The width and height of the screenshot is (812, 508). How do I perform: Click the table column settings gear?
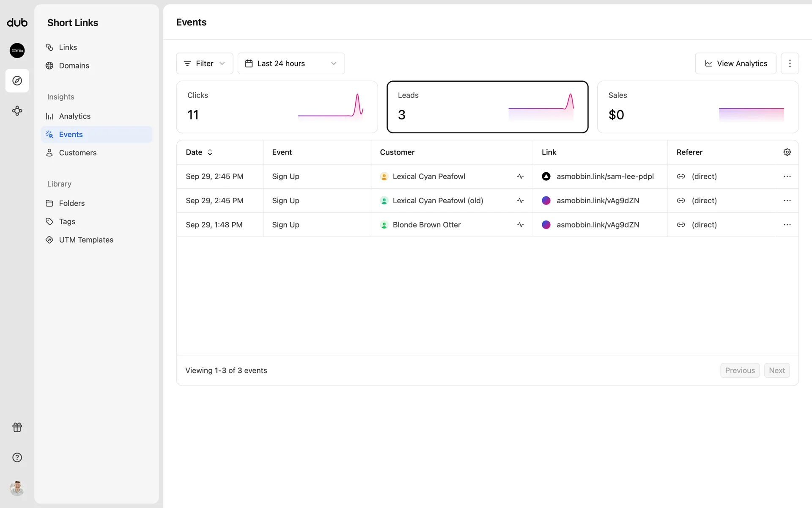pyautogui.click(x=787, y=152)
